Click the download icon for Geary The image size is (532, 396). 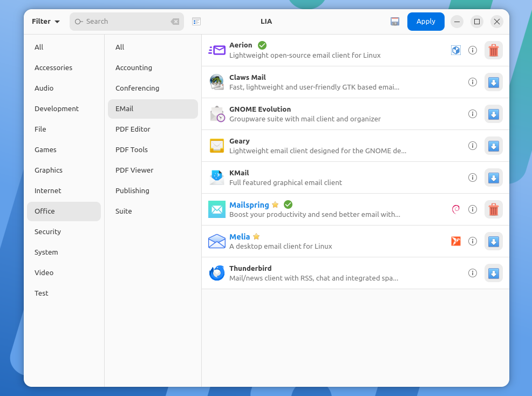point(493,146)
